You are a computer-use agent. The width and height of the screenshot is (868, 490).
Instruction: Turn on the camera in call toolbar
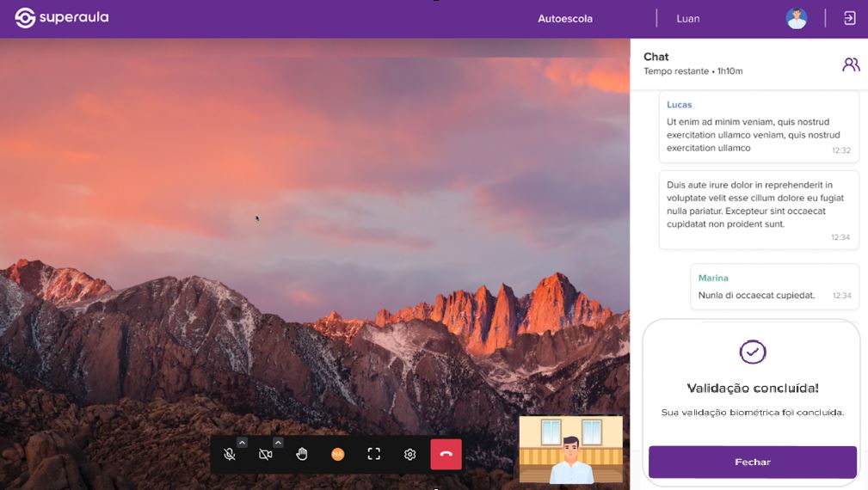pos(266,455)
